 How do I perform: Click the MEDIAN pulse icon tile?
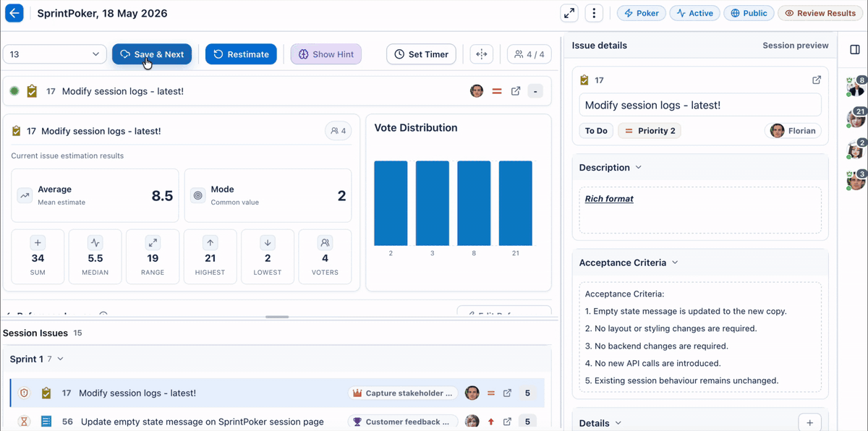[95, 243]
